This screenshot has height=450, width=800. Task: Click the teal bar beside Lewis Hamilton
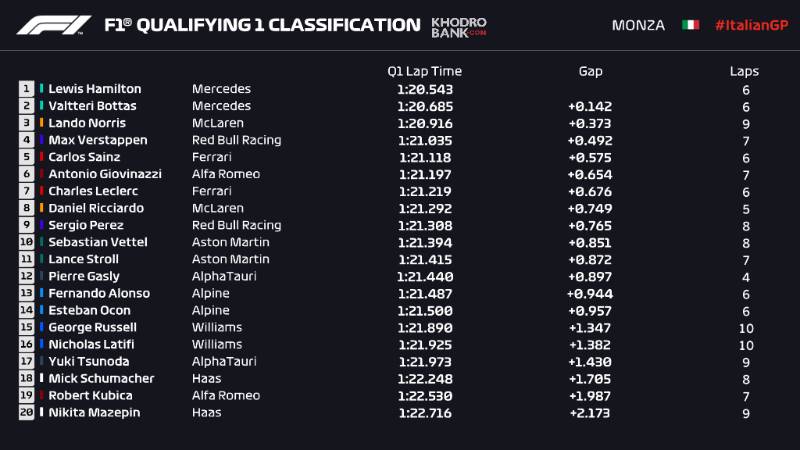click(x=42, y=89)
